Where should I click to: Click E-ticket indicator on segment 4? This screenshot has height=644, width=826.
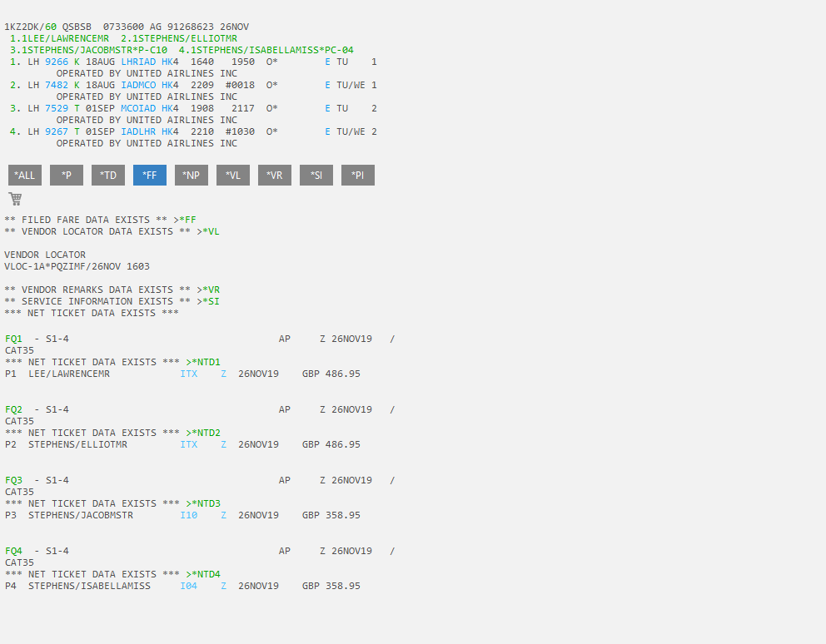[x=328, y=131]
